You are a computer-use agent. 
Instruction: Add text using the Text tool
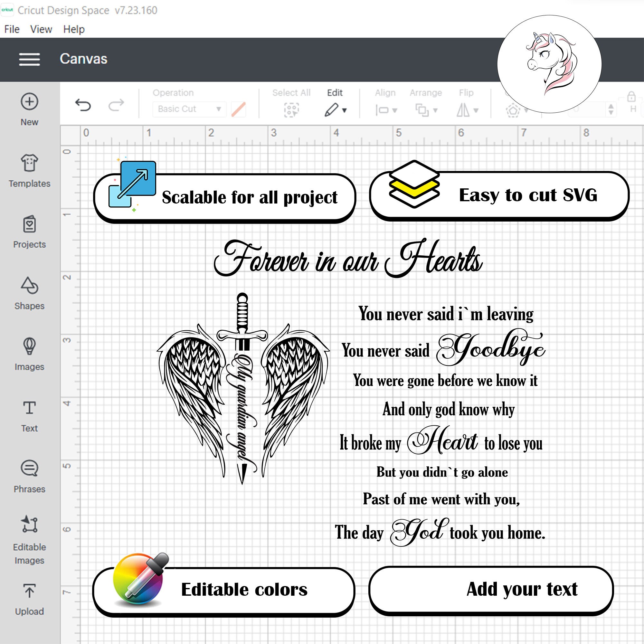pos(29,409)
